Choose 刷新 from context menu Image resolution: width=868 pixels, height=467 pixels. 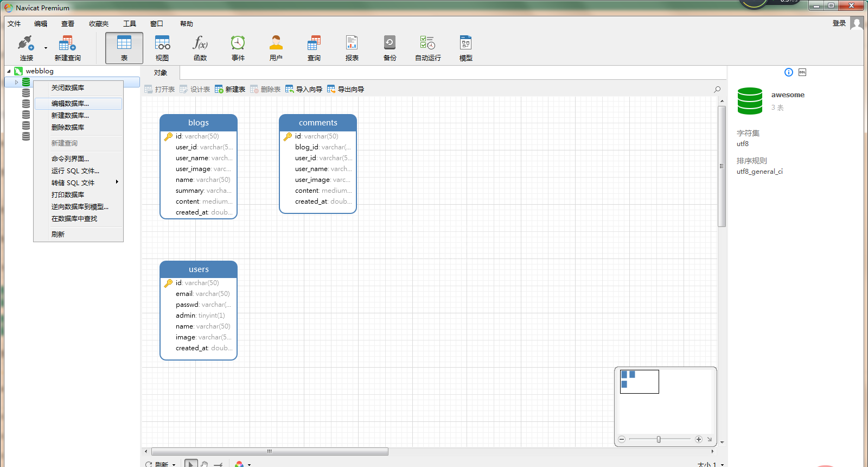tap(78, 234)
